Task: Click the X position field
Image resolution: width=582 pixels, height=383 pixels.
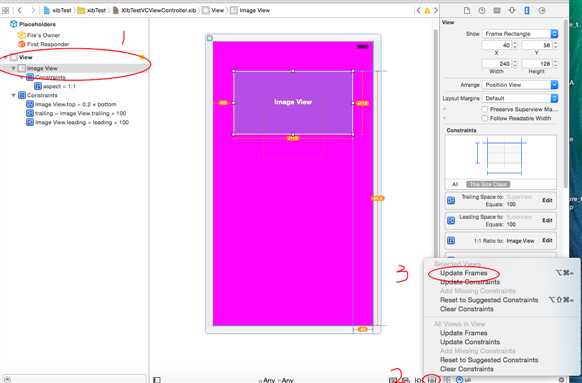Action: click(496, 45)
